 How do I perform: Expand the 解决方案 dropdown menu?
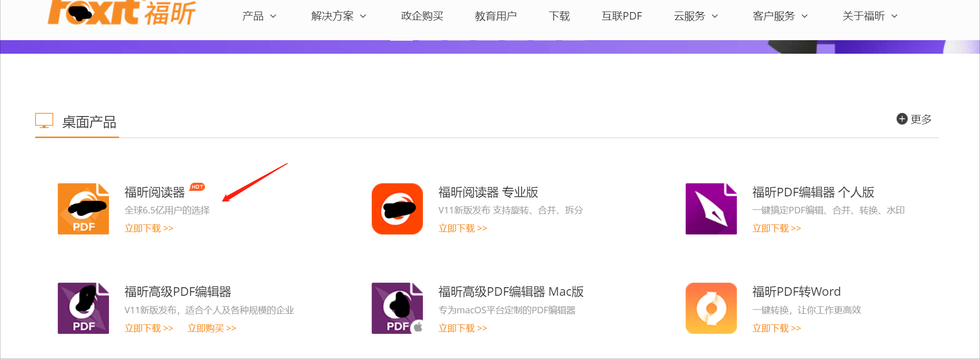coord(339,16)
